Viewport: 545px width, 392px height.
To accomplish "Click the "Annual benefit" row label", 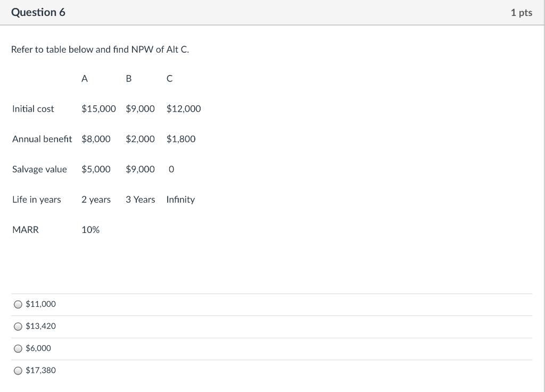I will coord(42,139).
